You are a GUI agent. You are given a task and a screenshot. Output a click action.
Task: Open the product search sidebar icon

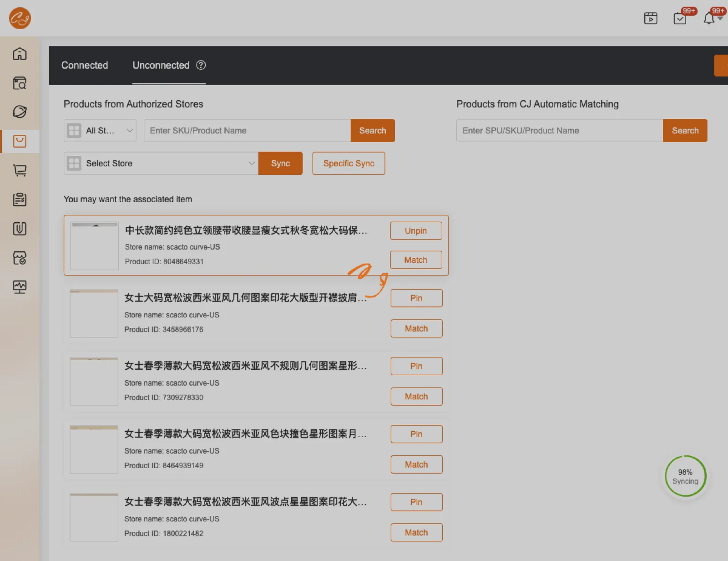(20, 83)
